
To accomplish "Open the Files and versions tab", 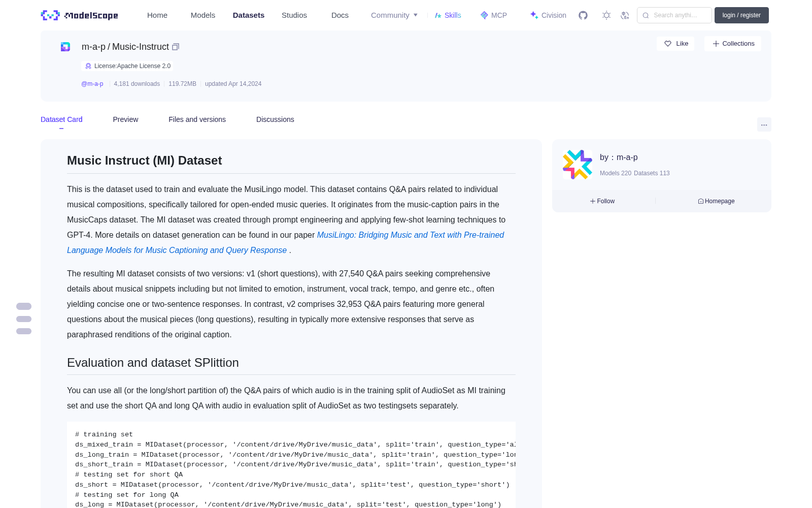I will tap(197, 119).
